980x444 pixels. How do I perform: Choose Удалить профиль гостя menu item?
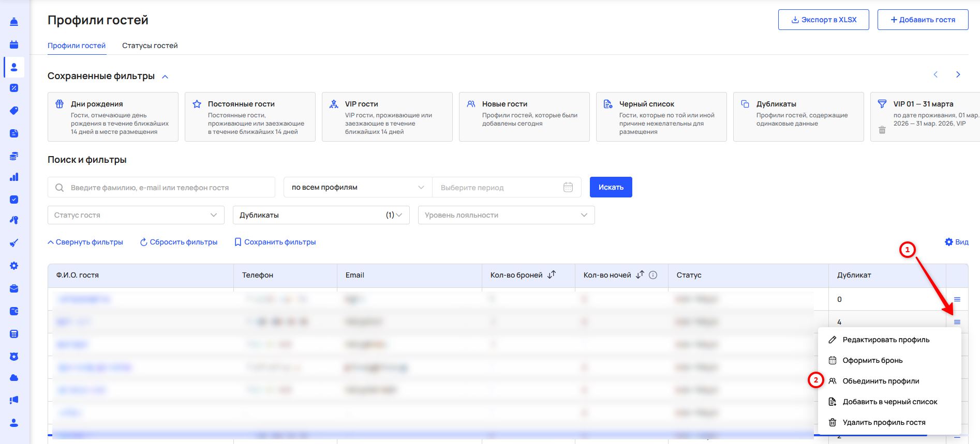click(884, 422)
